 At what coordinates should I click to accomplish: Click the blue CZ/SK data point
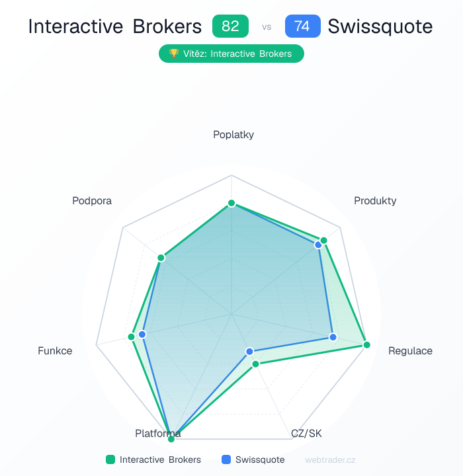[249, 351]
